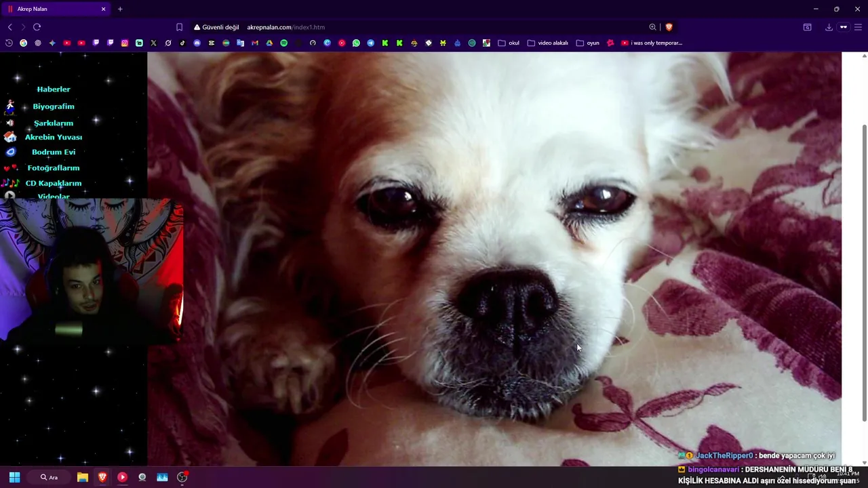Viewport: 868px width, 488px height.
Task: Open the Discord bookmark icon
Action: [x=197, y=43]
